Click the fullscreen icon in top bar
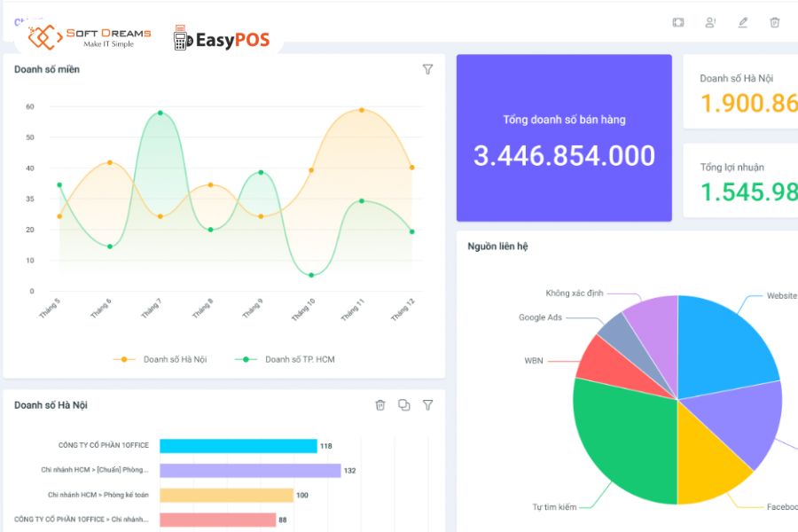This screenshot has height=532, width=798. tap(678, 22)
